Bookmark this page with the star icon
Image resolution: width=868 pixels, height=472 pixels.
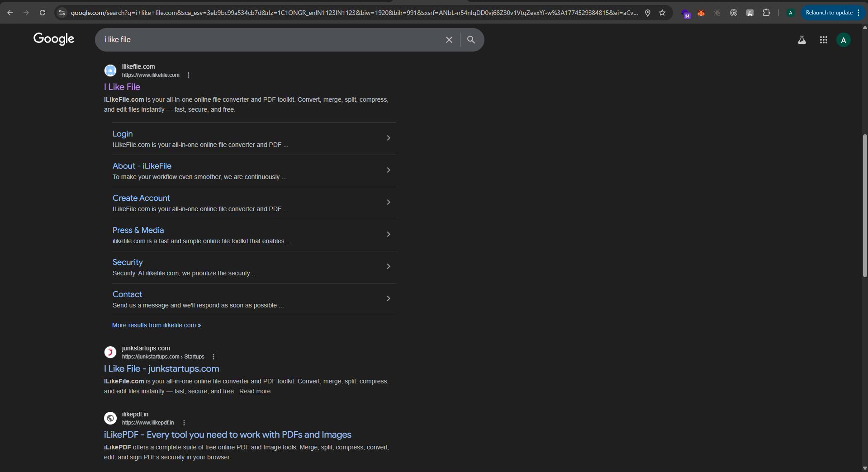(662, 13)
